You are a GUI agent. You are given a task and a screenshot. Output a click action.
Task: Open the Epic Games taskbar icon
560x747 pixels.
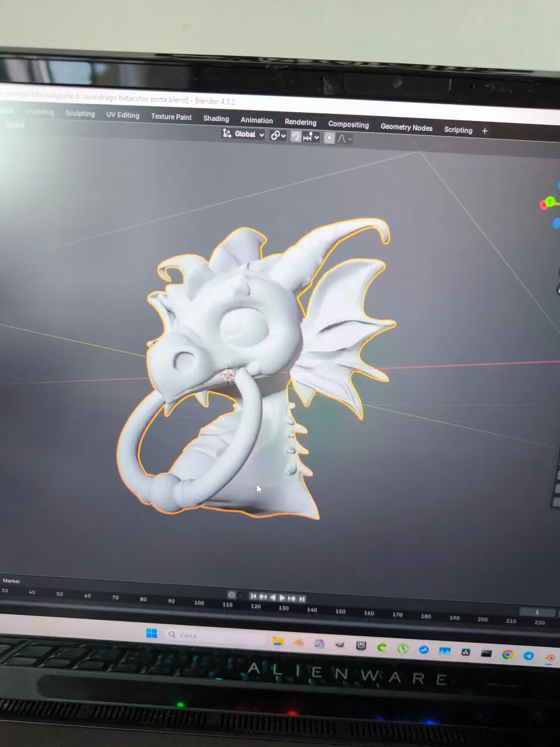click(x=361, y=645)
